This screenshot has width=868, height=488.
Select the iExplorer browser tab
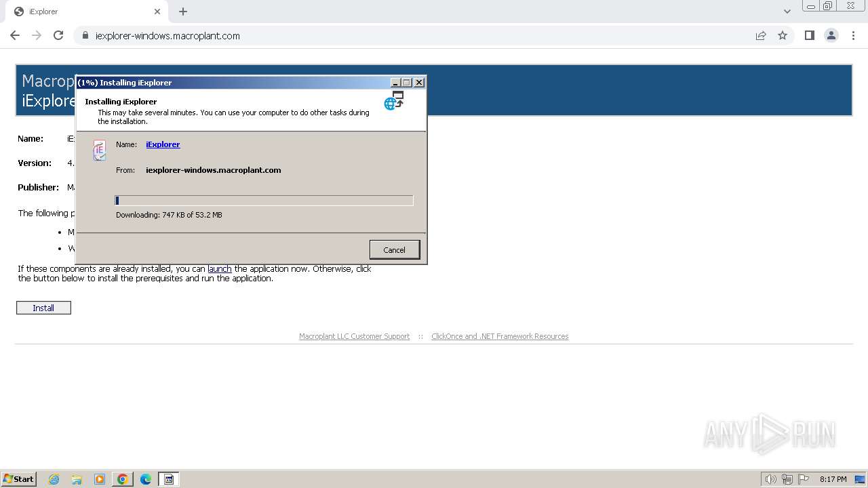coord(86,12)
